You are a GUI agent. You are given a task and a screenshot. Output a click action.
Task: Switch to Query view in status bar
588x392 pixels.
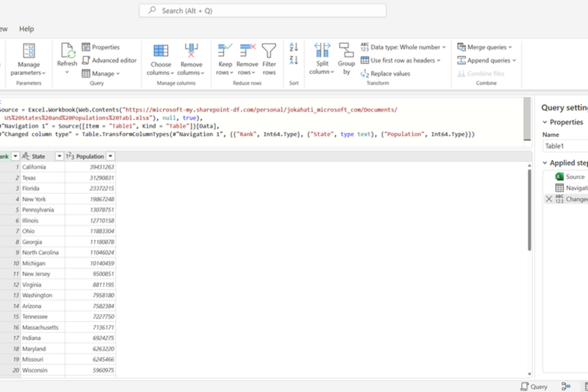click(x=534, y=386)
